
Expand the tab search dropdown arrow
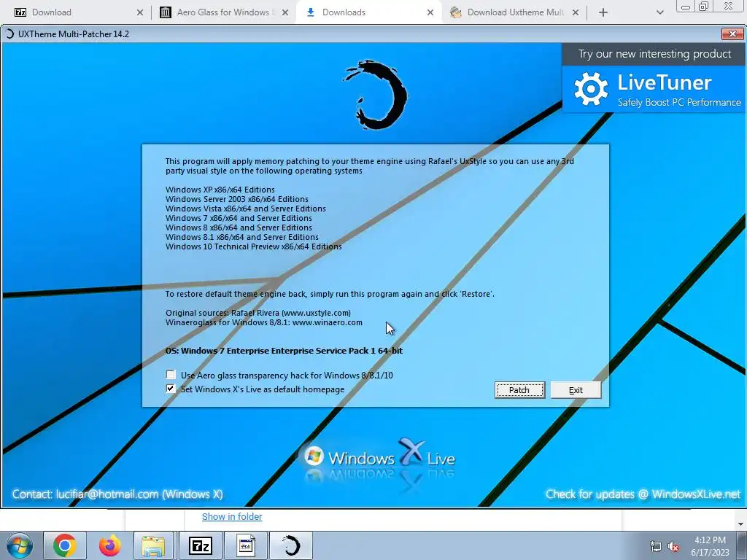coord(659,12)
